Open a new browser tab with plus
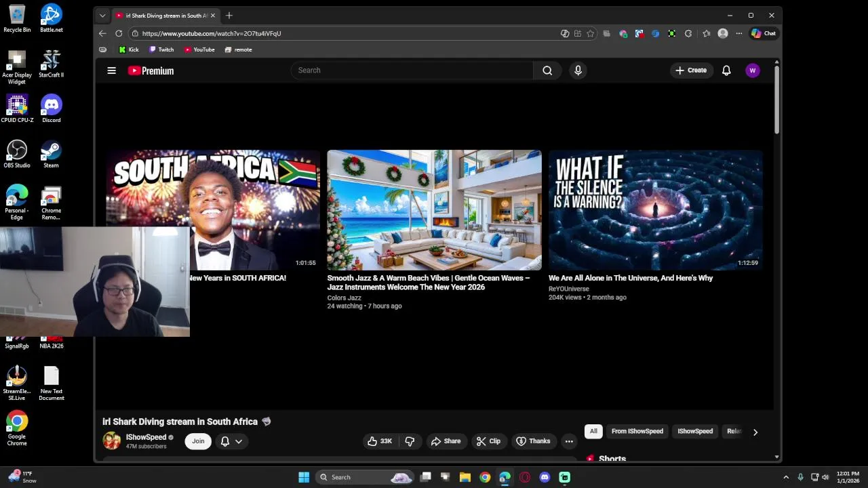The height and width of the screenshot is (488, 868). coord(229,15)
